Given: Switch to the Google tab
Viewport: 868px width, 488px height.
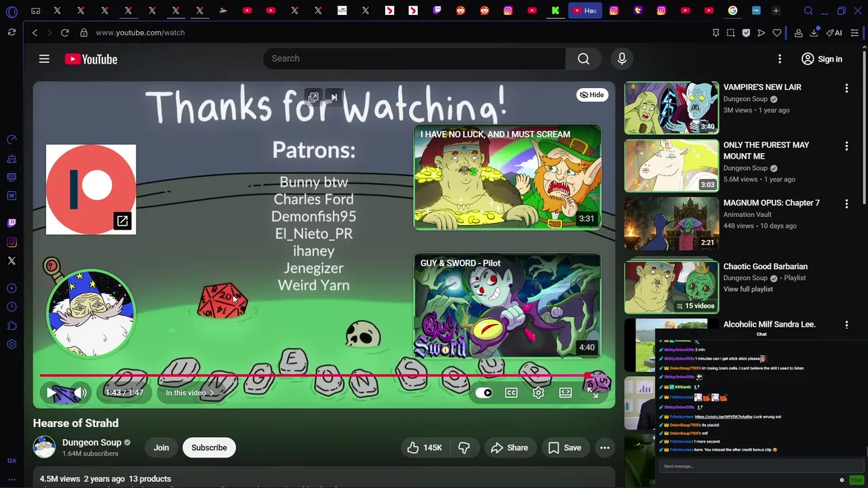Looking at the screenshot, I should click(x=732, y=11).
